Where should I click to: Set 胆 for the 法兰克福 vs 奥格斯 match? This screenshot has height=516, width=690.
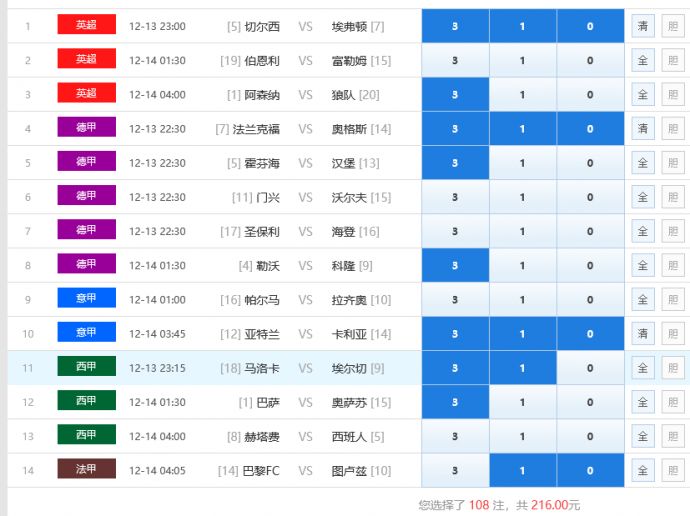pyautogui.click(x=673, y=129)
